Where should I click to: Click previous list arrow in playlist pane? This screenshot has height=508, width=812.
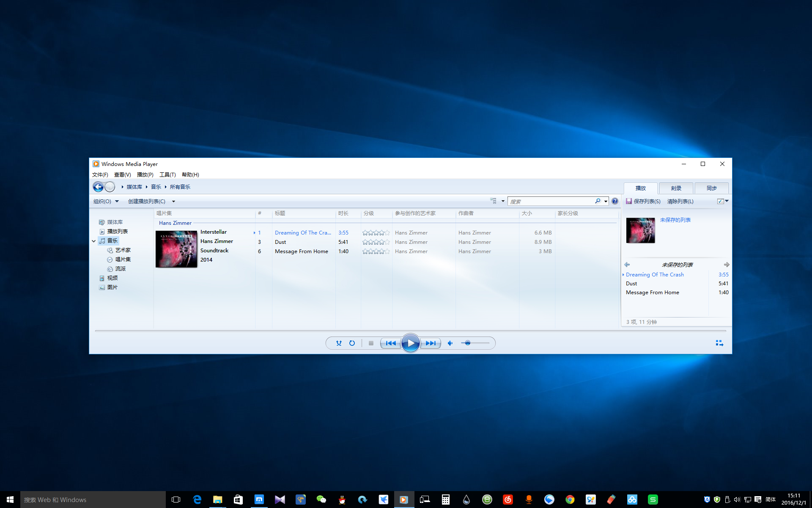[627, 265]
